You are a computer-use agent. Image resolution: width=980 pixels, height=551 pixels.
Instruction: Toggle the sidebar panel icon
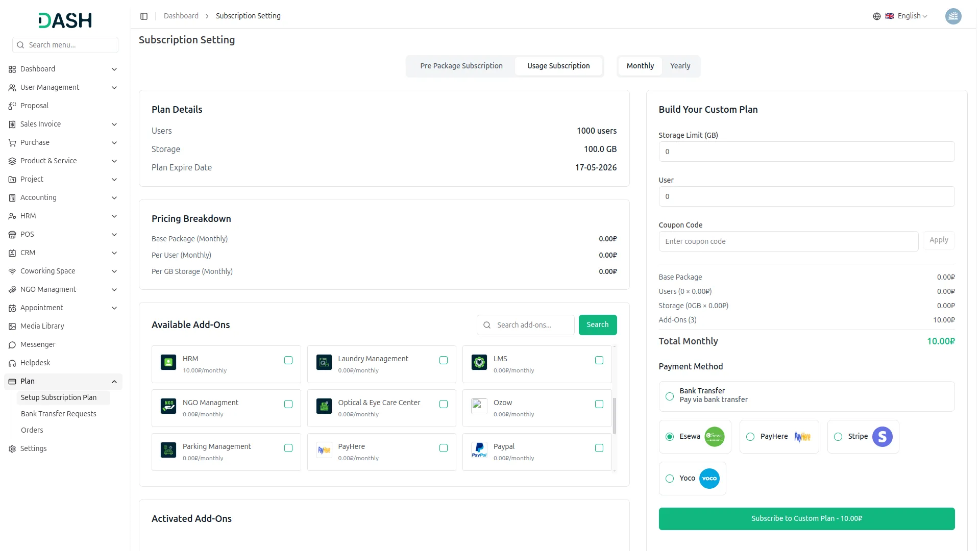pos(144,16)
